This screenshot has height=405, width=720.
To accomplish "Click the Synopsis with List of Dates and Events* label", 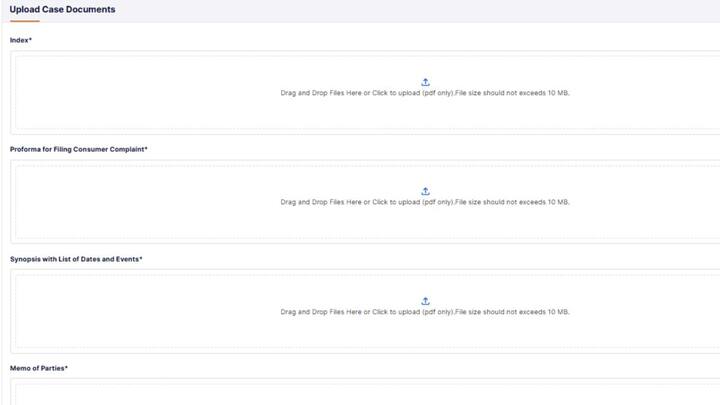I will click(76, 259).
